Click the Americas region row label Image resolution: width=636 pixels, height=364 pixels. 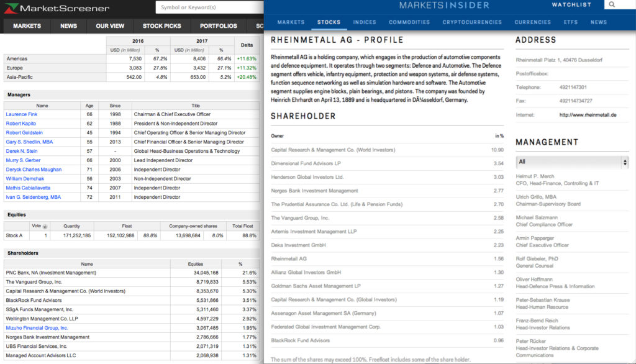pos(17,59)
